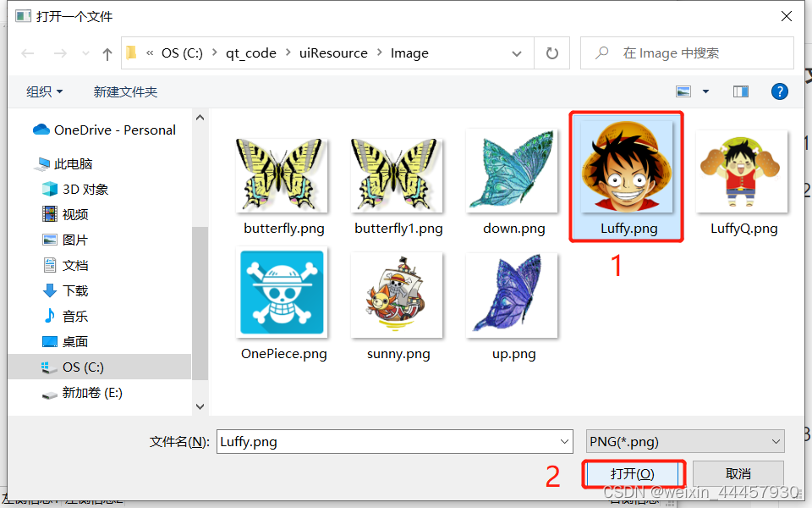
Task: Select 此电脑 in navigation pane
Action: click(63, 163)
